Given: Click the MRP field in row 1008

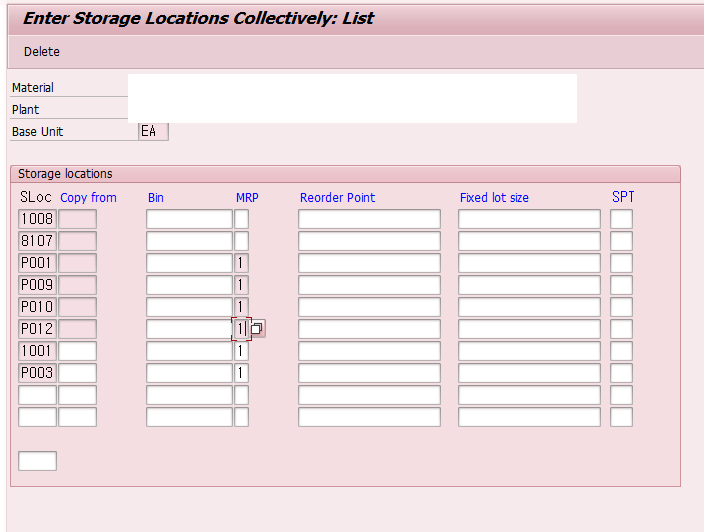Looking at the screenshot, I should [x=242, y=219].
